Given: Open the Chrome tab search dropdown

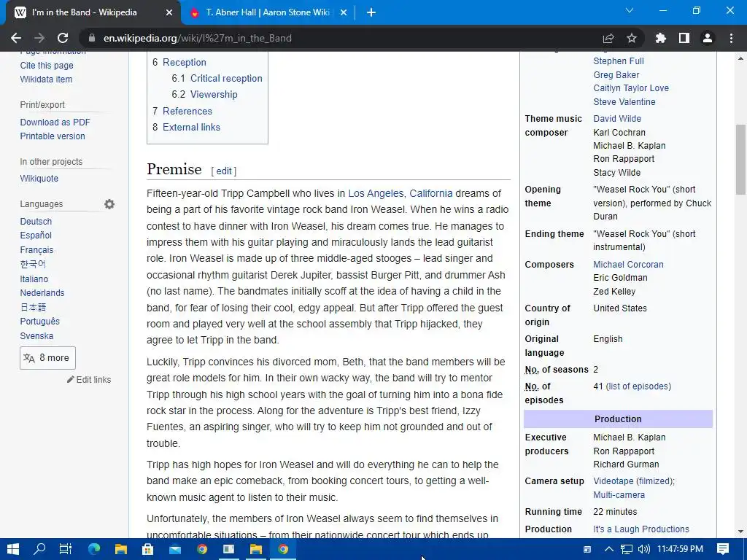Looking at the screenshot, I should click(630, 10).
